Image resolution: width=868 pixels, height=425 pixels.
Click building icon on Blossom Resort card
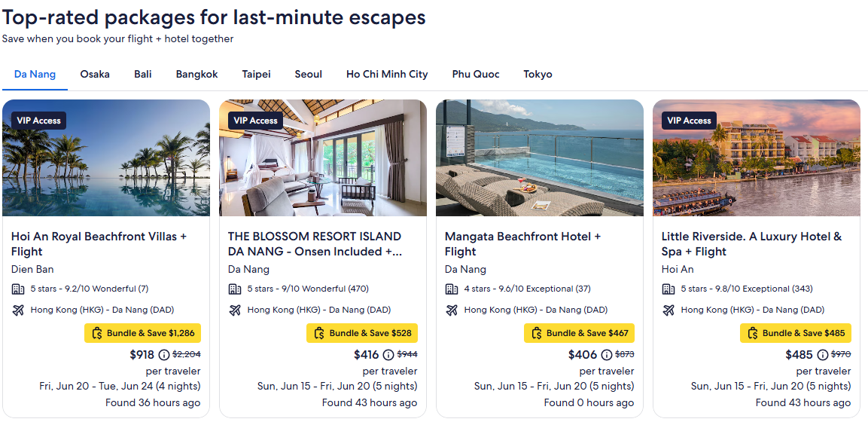[x=236, y=289]
